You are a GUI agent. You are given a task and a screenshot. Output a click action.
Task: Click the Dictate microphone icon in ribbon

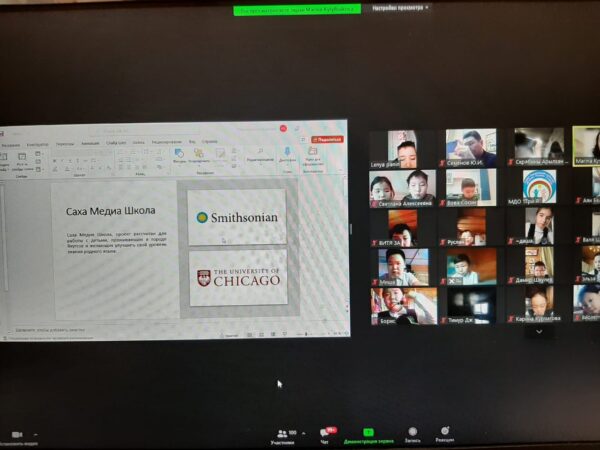tap(287, 154)
